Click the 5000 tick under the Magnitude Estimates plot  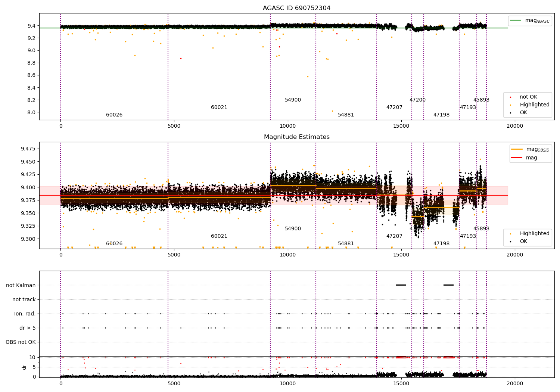click(x=174, y=255)
